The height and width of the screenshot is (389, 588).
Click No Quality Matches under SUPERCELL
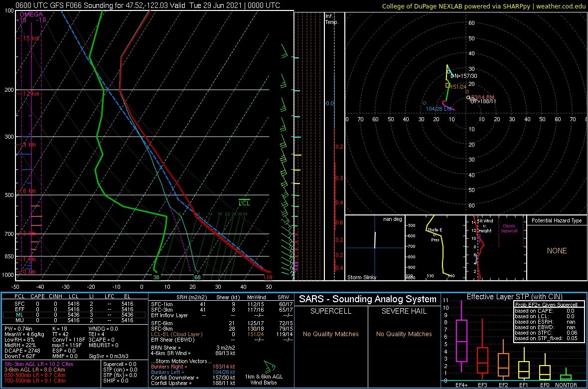point(330,334)
